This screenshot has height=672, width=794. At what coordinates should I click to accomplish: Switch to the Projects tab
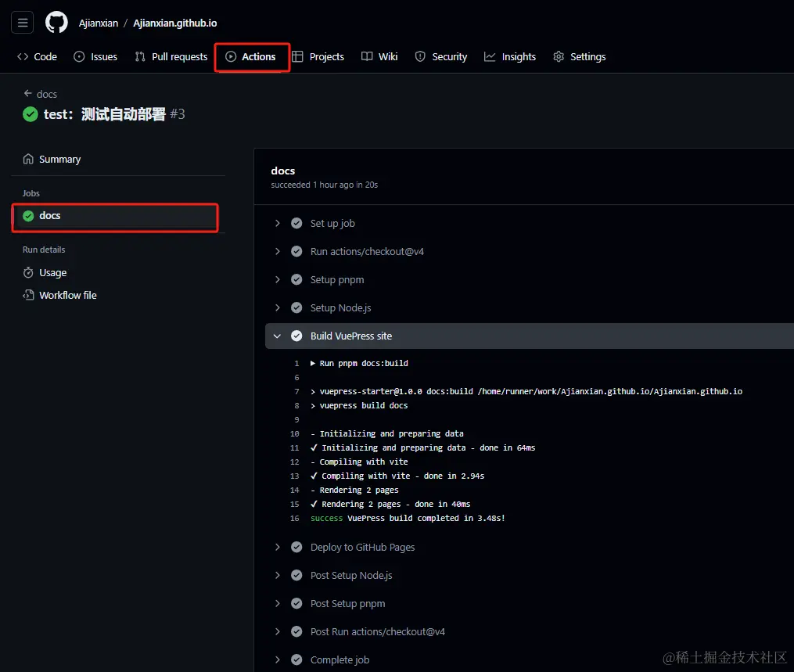pos(318,57)
